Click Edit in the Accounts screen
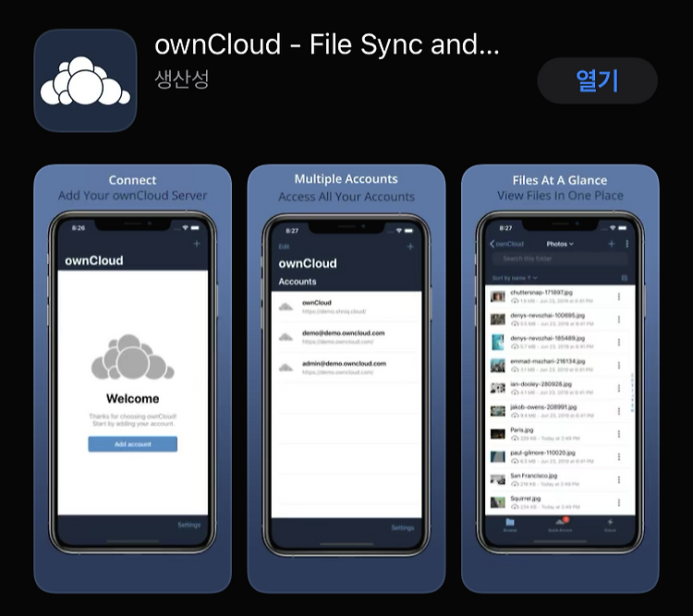This screenshot has height=616, width=693. [284, 247]
